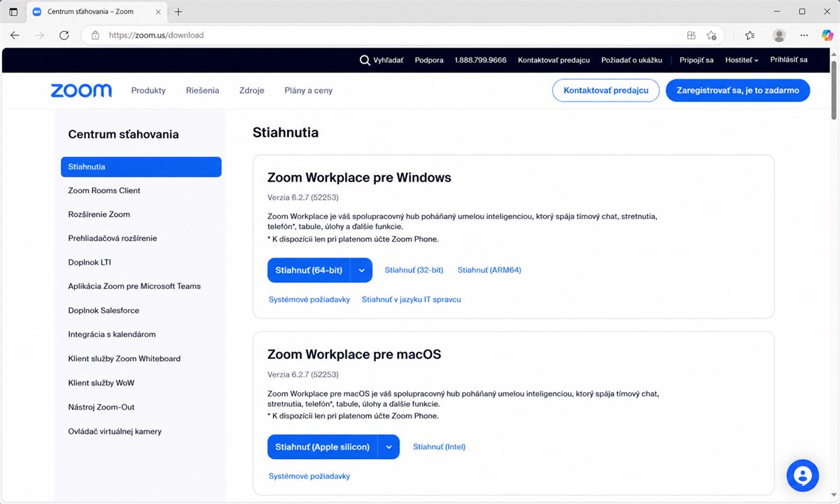Viewport: 840px width, 504px height.
Task: Select Doplnok LTI in sidebar
Action: point(90,262)
